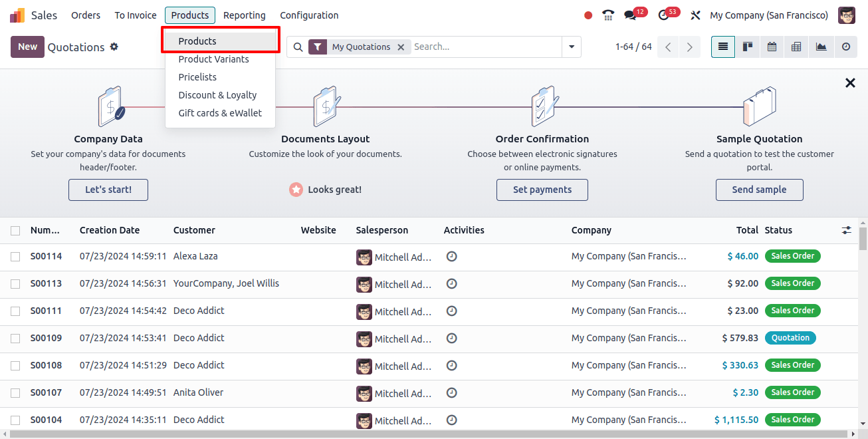Screen dimensions: 868x439
Task: Open the Quotations gear settings icon
Action: click(114, 47)
